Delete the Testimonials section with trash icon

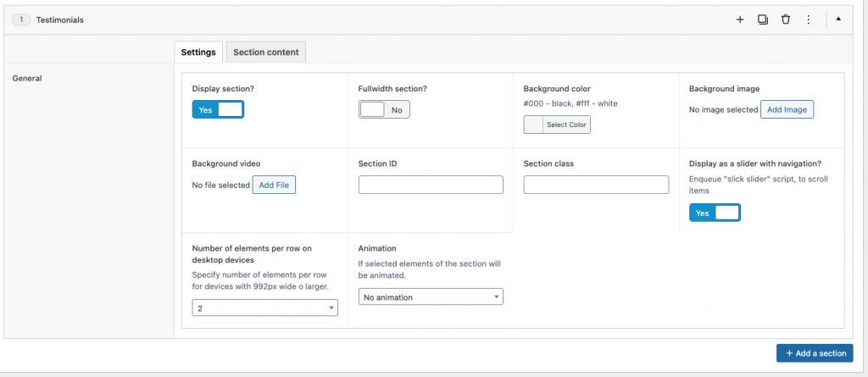(785, 19)
